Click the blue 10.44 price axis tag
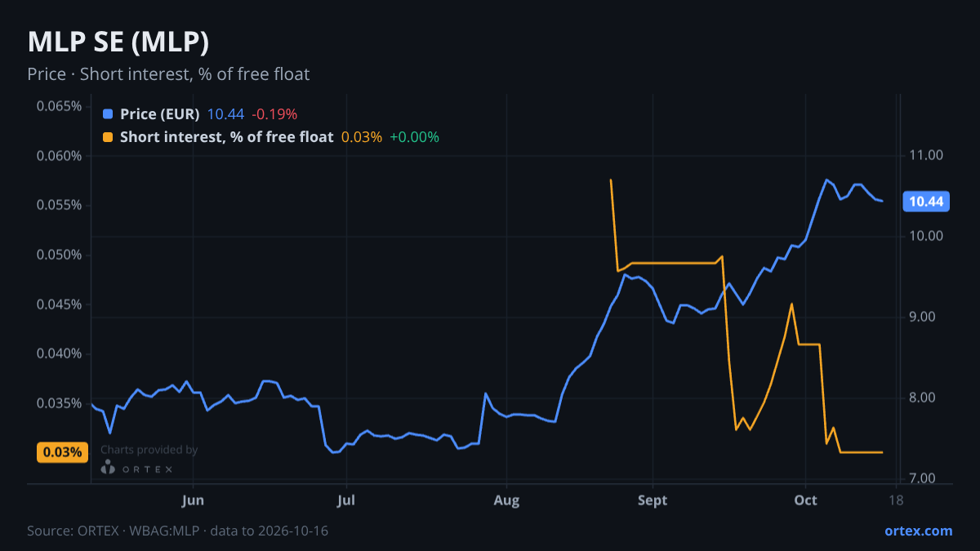 click(x=924, y=202)
